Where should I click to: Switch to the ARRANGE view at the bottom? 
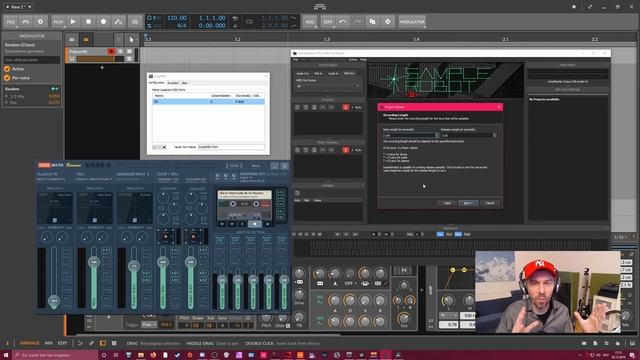[30, 343]
